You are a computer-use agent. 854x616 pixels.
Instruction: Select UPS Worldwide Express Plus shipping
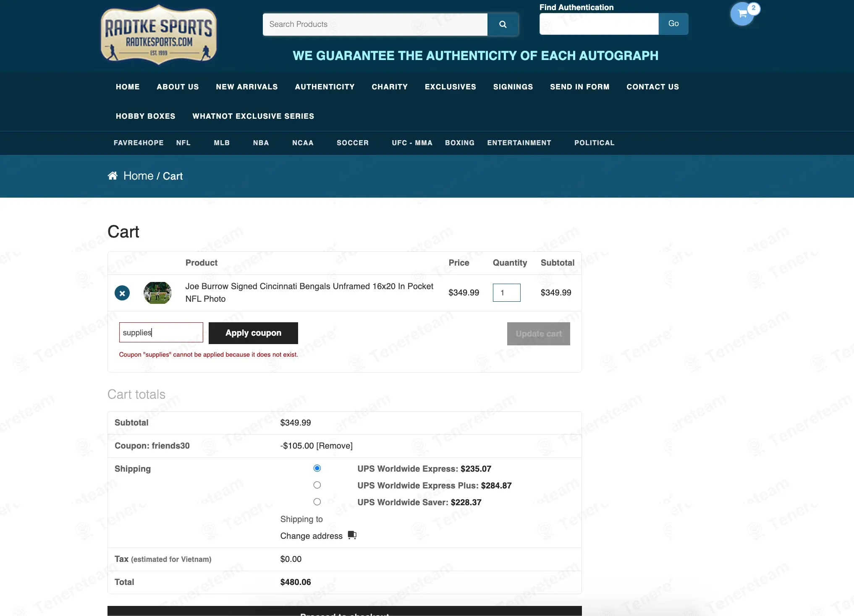coord(317,485)
